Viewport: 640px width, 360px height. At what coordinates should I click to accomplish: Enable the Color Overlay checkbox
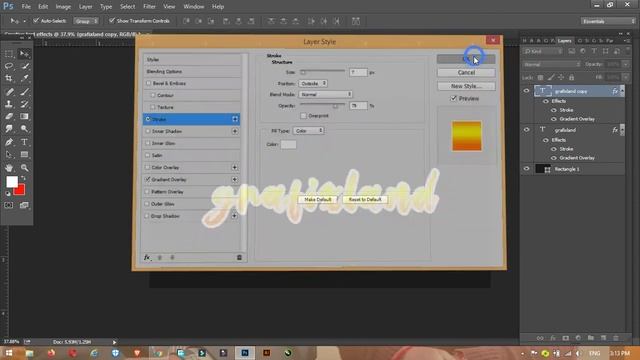(147, 167)
